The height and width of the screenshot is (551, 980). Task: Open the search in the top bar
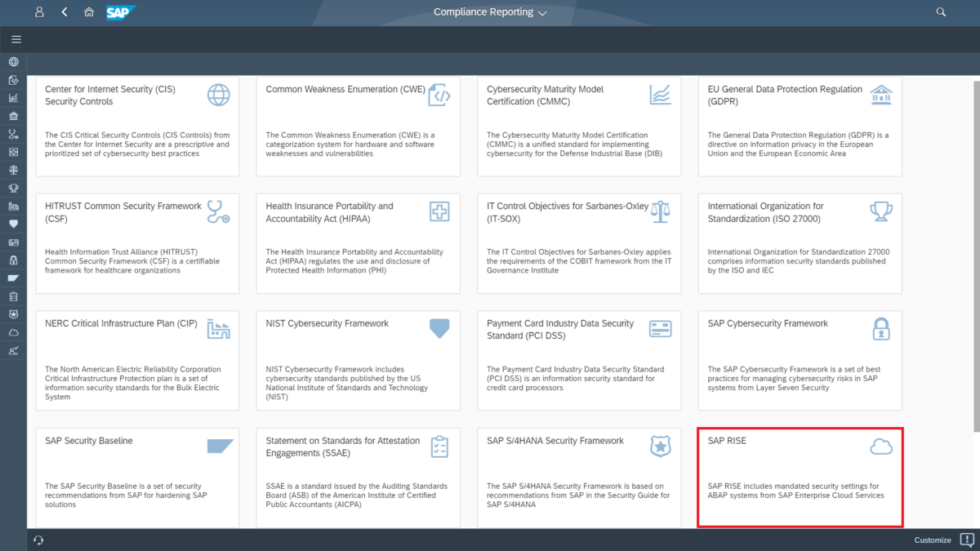[941, 11]
